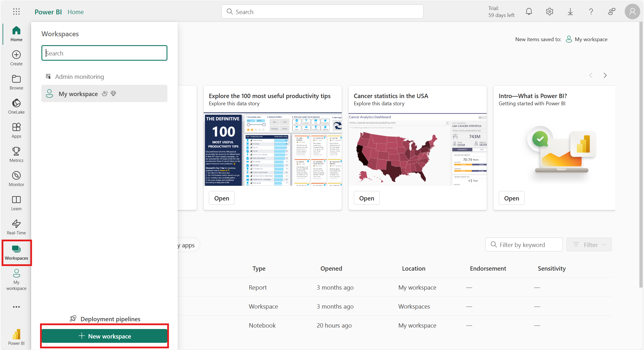
Task: Open settings gear in header
Action: [x=549, y=12]
